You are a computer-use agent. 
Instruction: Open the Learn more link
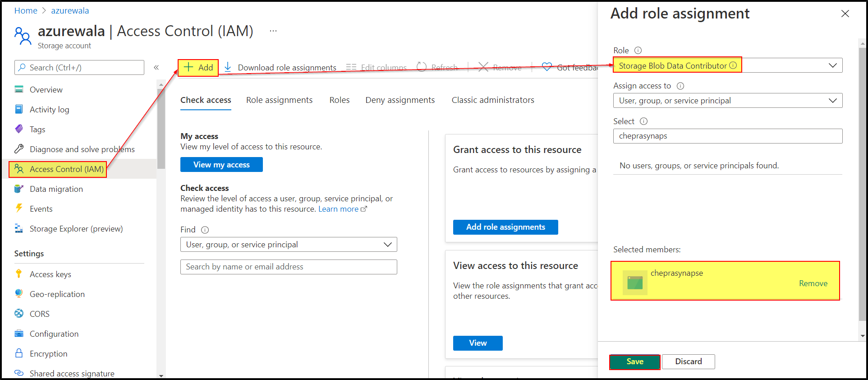[343, 209]
